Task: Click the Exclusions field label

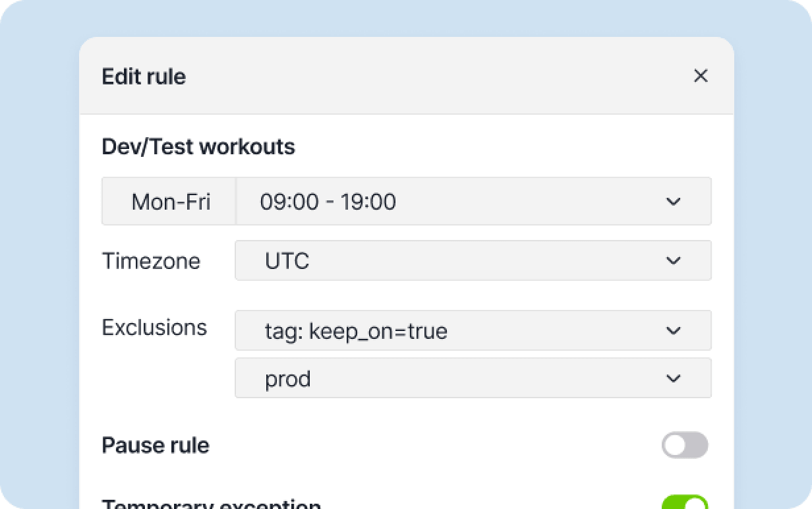Action: (154, 327)
